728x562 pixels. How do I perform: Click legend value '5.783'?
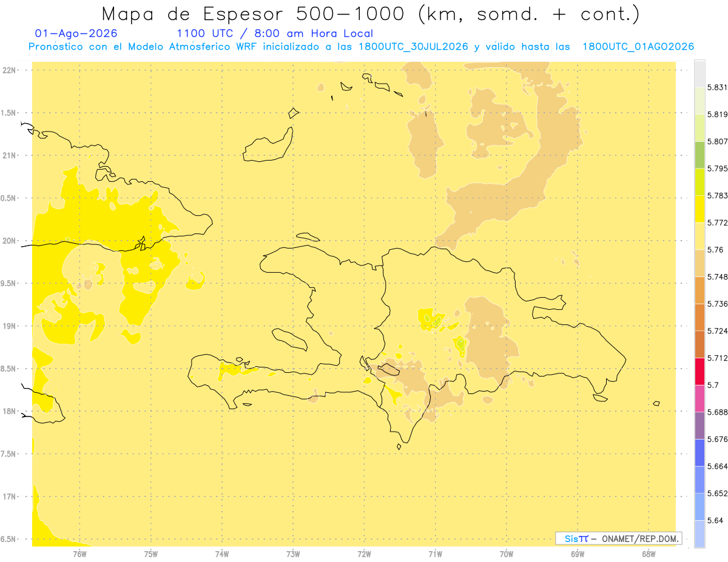click(x=718, y=195)
